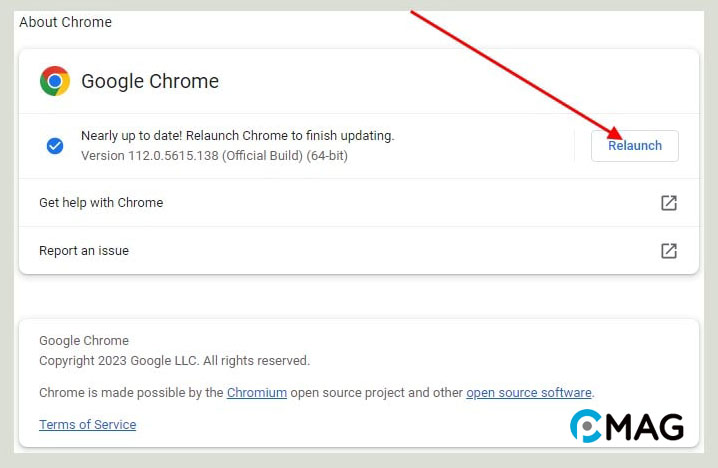Open the Get help with Chrome row
Image resolution: width=718 pixels, height=468 pixels.
[359, 202]
